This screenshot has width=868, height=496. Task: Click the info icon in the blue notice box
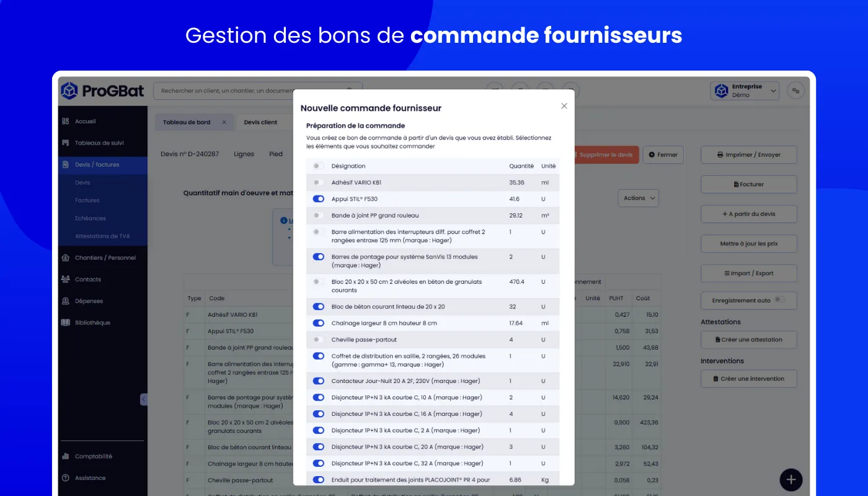(x=284, y=220)
